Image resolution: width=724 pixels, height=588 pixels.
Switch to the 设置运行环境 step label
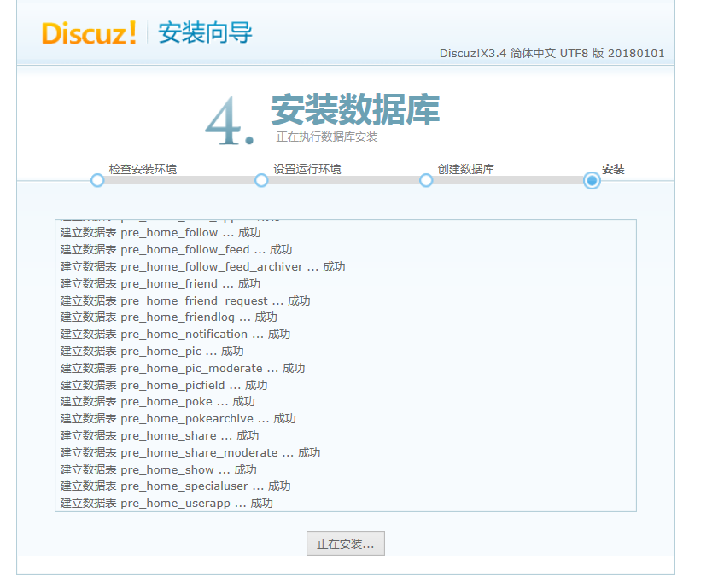pyautogui.click(x=308, y=170)
